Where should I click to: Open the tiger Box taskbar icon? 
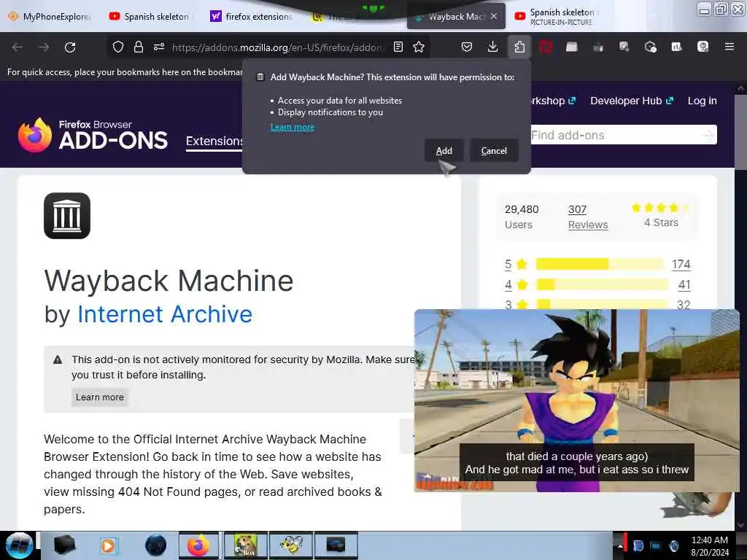point(246,545)
